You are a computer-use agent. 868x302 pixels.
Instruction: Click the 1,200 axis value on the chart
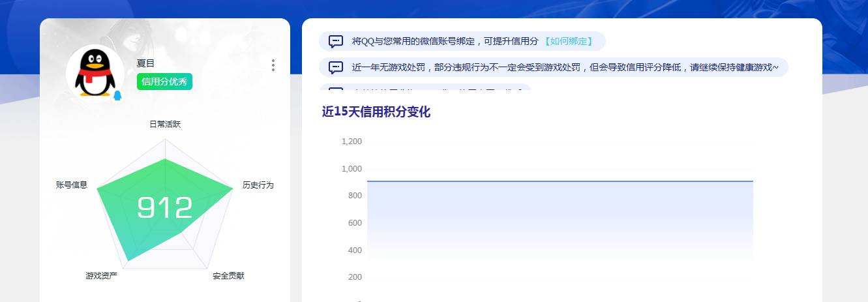(352, 142)
